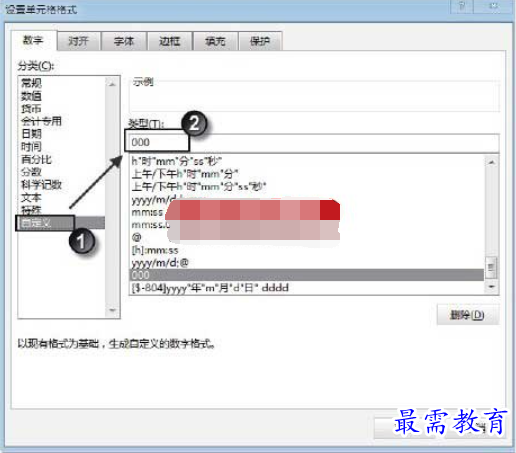This screenshot has width=516, height=453.
Task: Choose the 会计专用 category
Action: coord(41,121)
